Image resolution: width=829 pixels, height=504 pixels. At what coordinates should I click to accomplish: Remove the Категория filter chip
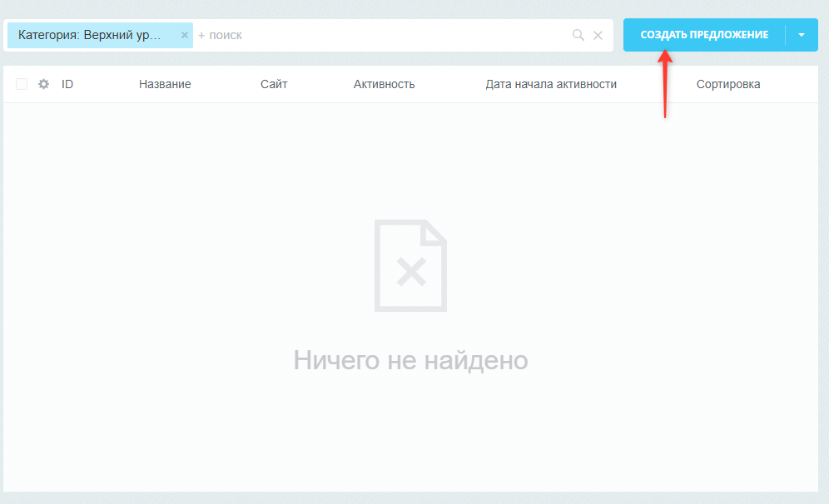(x=185, y=35)
